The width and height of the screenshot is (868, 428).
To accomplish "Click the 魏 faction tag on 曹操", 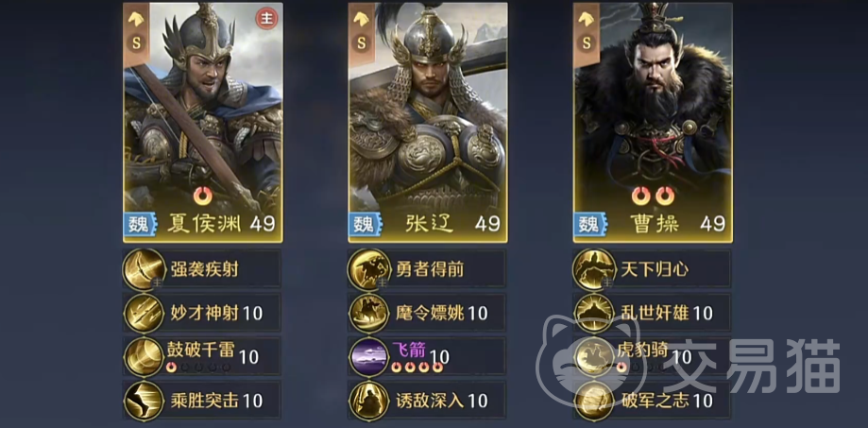I will [x=590, y=224].
